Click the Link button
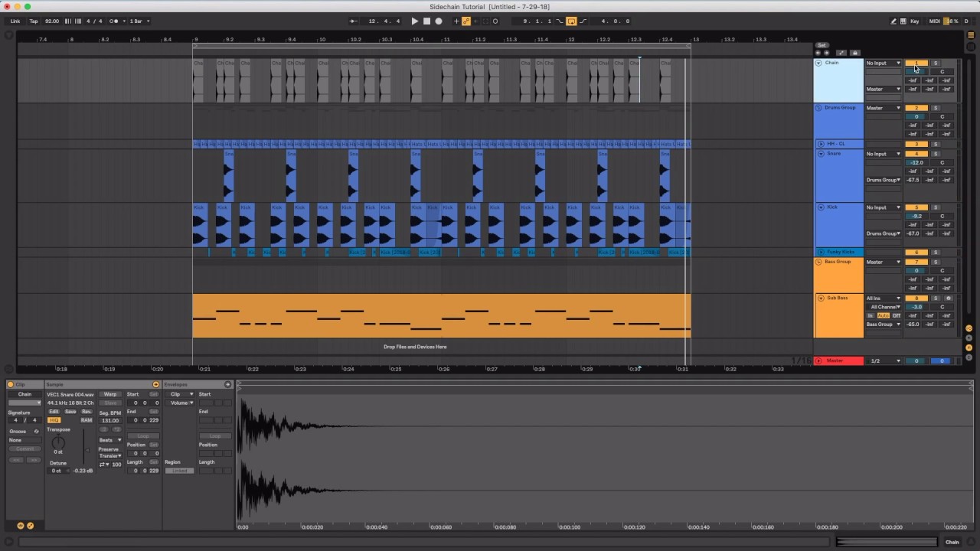980x551 pixels. (15, 21)
